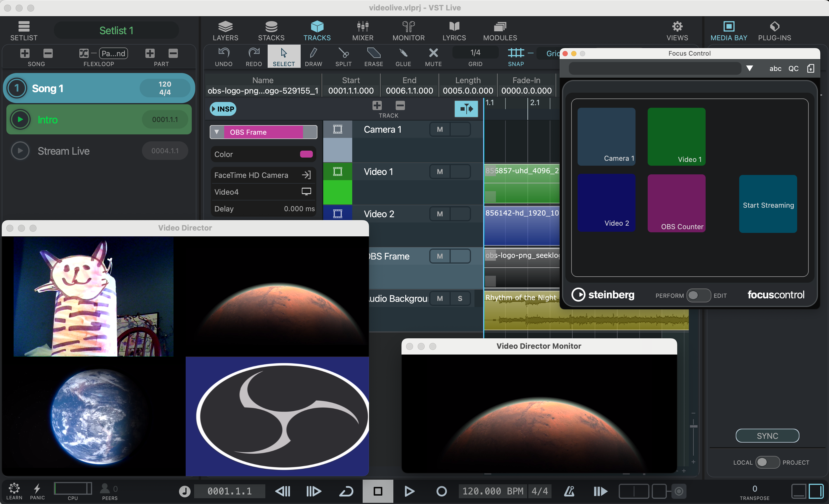Click the Setlist 1 title field
829x504 pixels.
pyautogui.click(x=116, y=31)
